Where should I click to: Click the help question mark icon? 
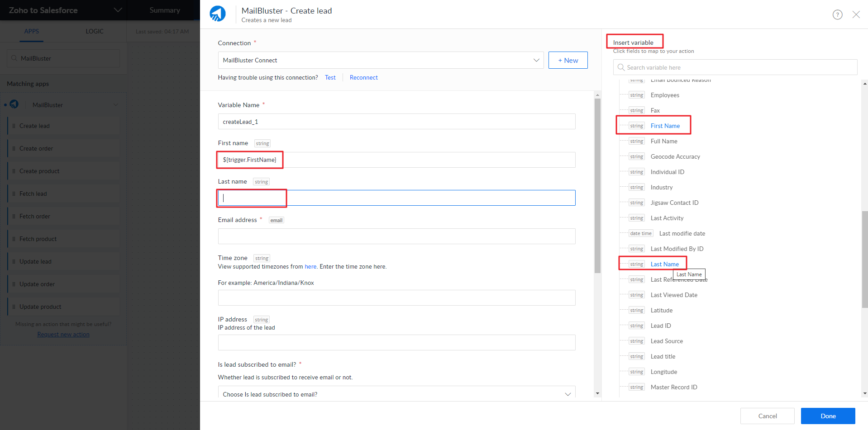tap(837, 14)
